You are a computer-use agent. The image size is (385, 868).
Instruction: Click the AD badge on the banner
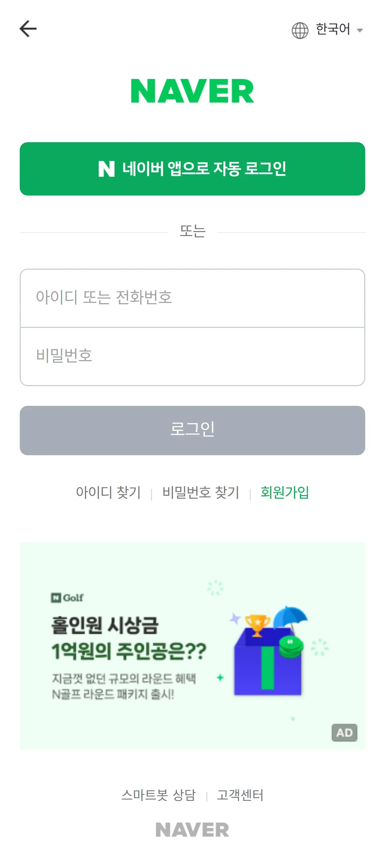click(x=344, y=732)
